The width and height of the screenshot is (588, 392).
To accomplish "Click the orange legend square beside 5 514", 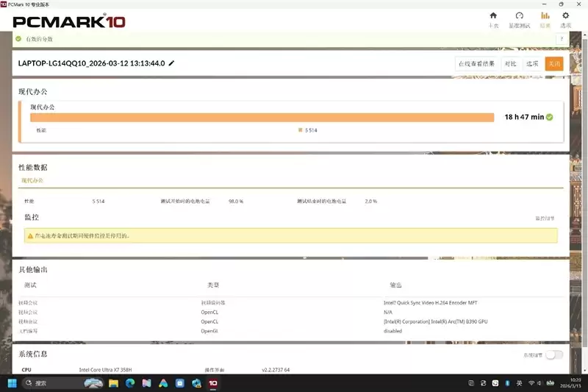I will [300, 130].
